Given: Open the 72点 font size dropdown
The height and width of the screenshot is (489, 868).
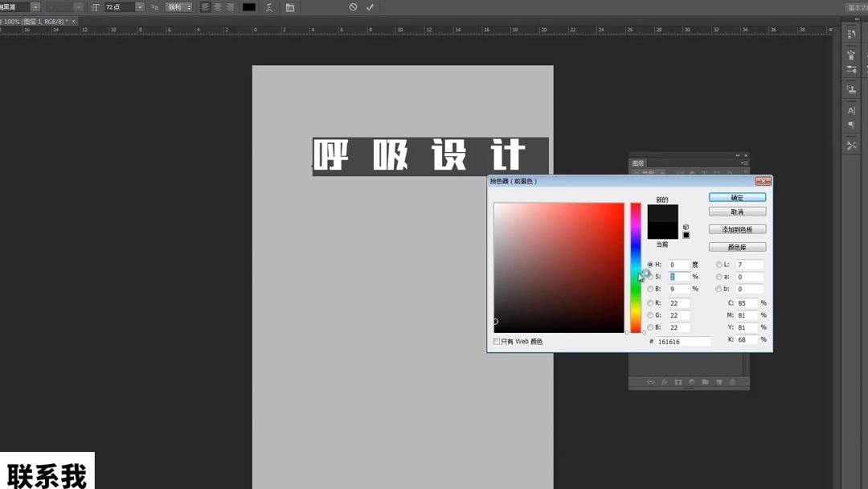Looking at the screenshot, I should tap(140, 7).
